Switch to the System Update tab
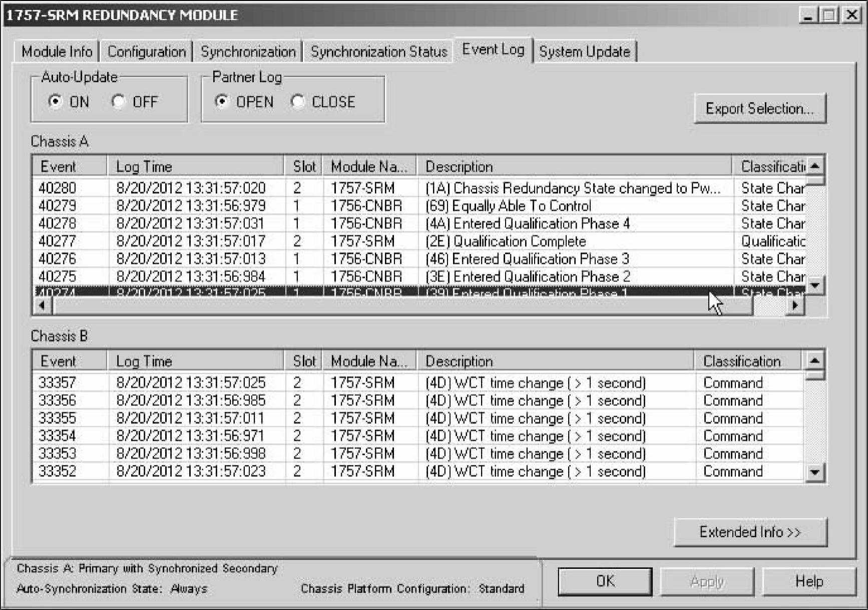 (x=585, y=52)
